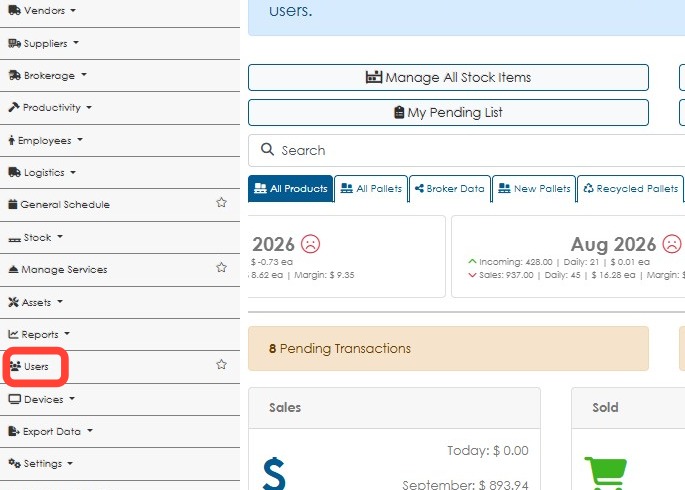685x490 pixels.
Task: Click the blue dollar sign icon
Action: (x=274, y=473)
